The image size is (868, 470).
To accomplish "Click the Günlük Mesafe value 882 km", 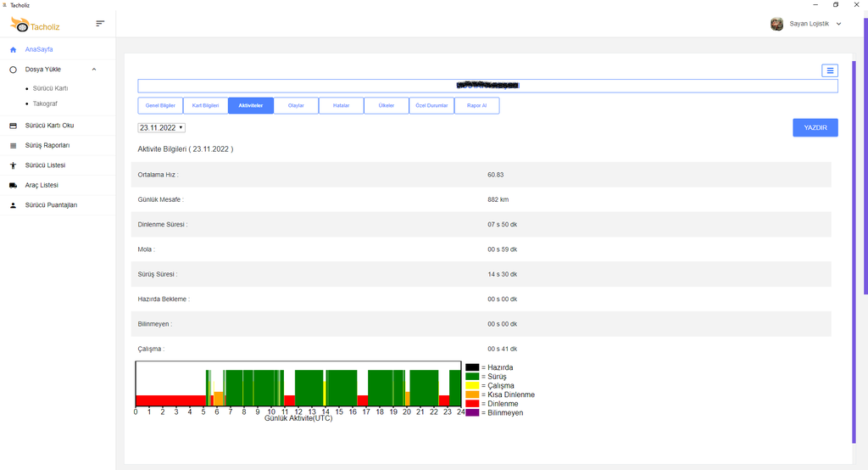I will pyautogui.click(x=498, y=199).
